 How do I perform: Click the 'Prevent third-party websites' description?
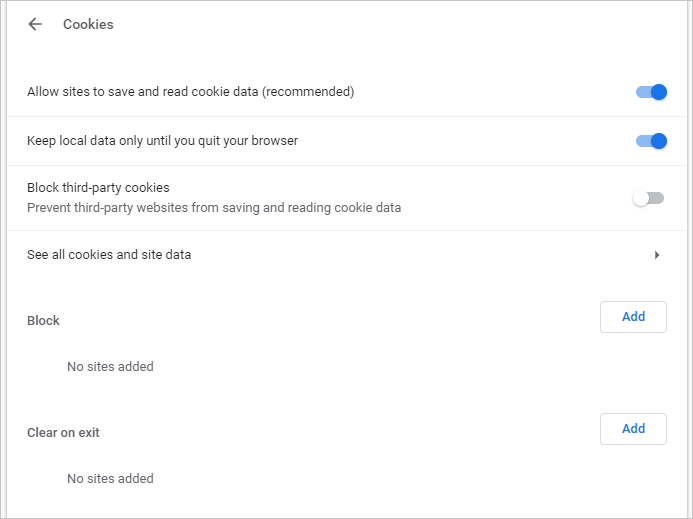214,208
